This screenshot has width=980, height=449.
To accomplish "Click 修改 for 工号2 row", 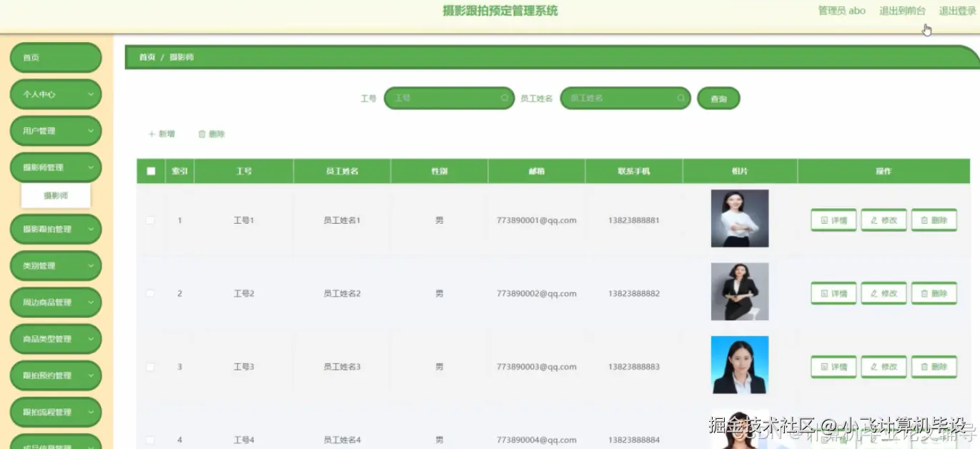I will 884,293.
